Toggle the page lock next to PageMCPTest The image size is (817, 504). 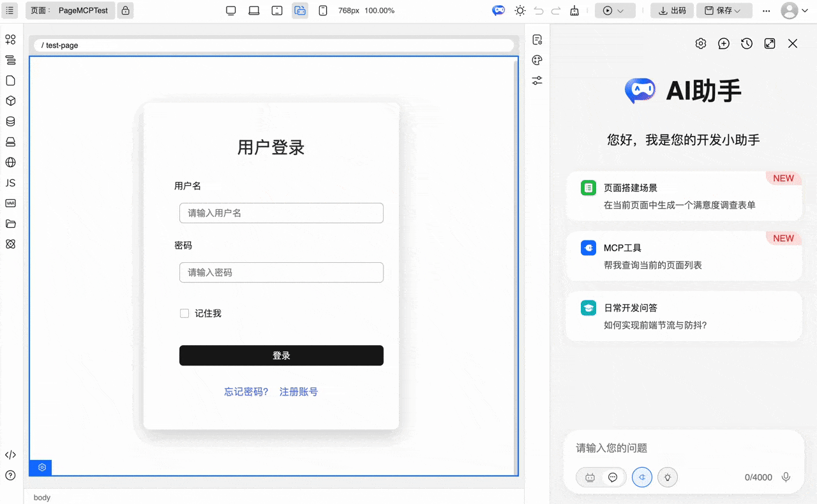tap(125, 10)
